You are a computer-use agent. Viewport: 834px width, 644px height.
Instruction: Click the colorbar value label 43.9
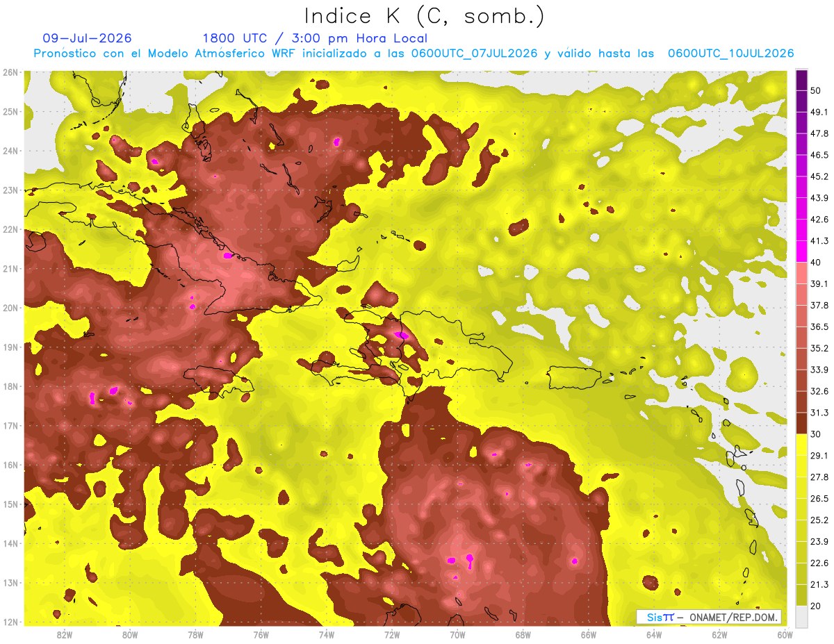819,198
